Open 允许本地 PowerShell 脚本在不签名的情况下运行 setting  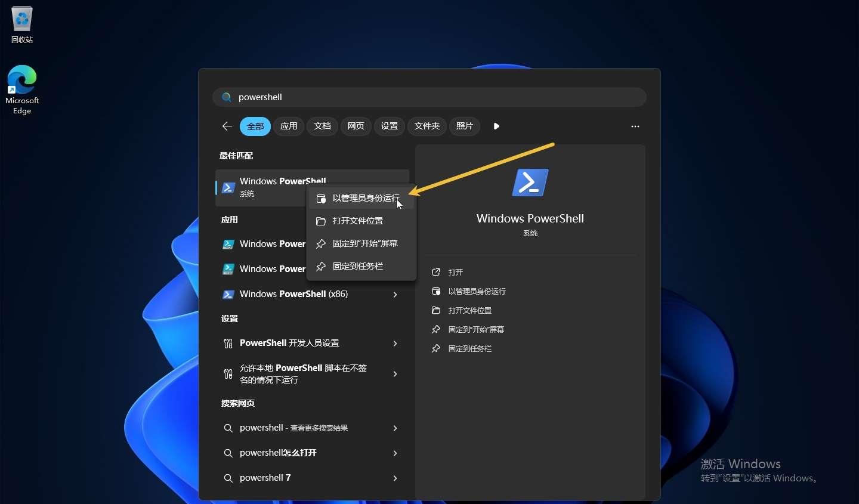coord(312,374)
